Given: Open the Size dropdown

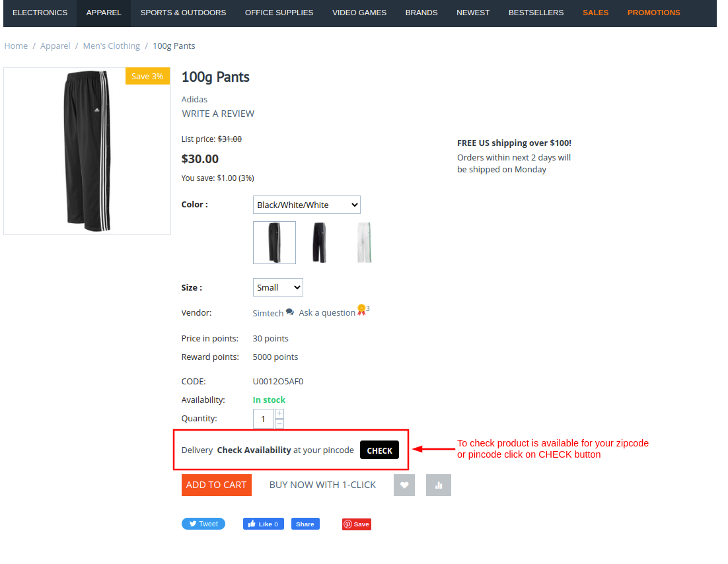Looking at the screenshot, I should 277,287.
